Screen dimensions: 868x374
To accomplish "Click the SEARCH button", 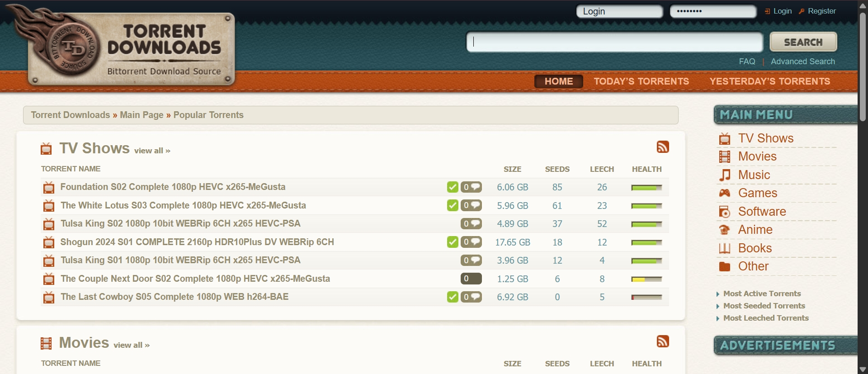I will [803, 42].
